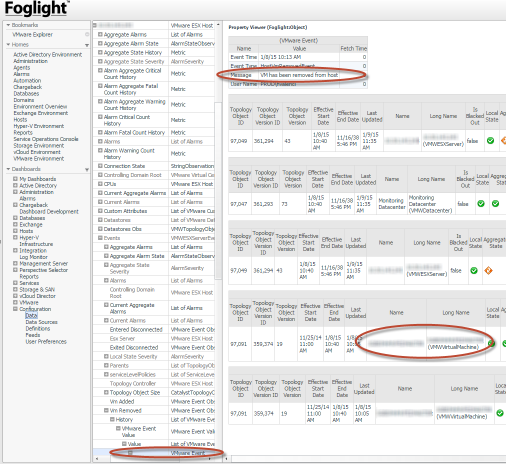Expand Parents property row
This screenshot has height=464, width=506.
(106, 365)
